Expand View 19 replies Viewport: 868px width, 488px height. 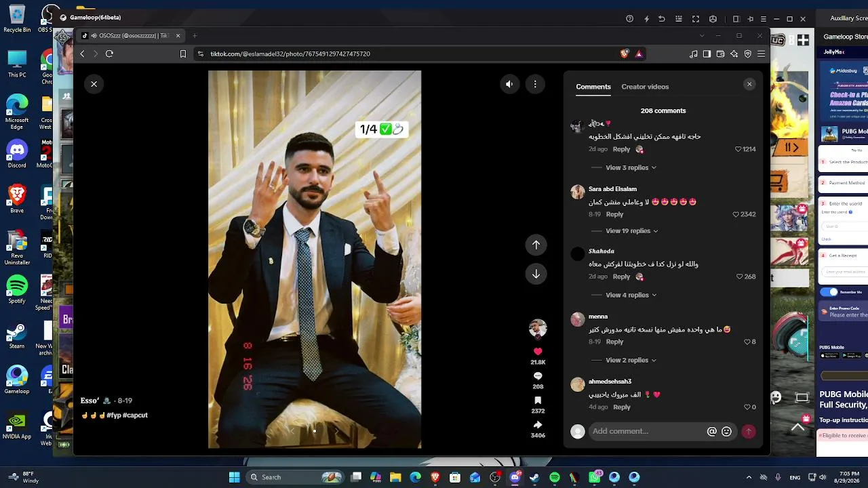pyautogui.click(x=632, y=231)
